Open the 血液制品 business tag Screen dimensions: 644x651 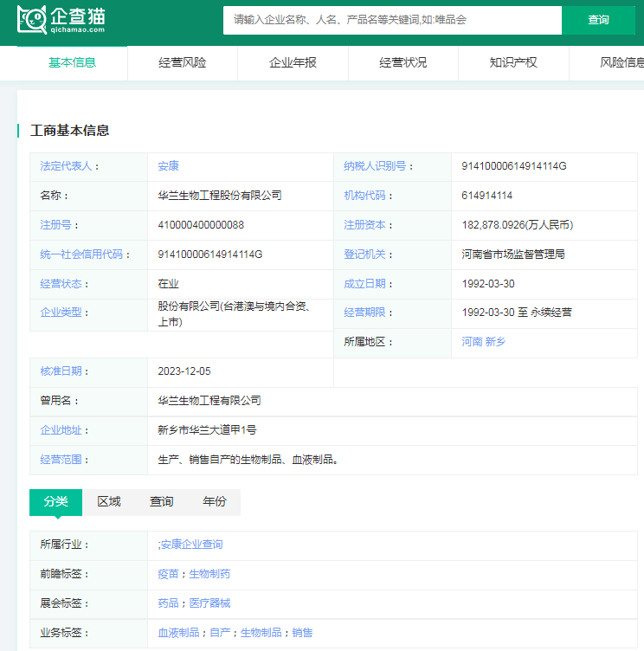coord(178,633)
